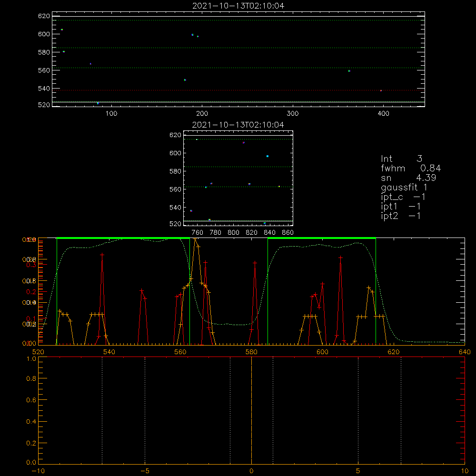Image resolution: width=476 pixels, height=476 pixels.
Task: Select "620" on the profile plot x-axis
Action: coord(394,352)
